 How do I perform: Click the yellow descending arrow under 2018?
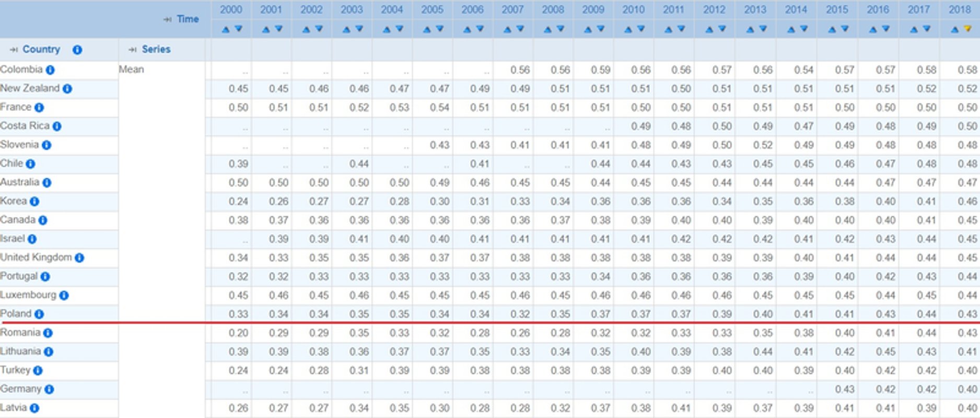point(967,29)
